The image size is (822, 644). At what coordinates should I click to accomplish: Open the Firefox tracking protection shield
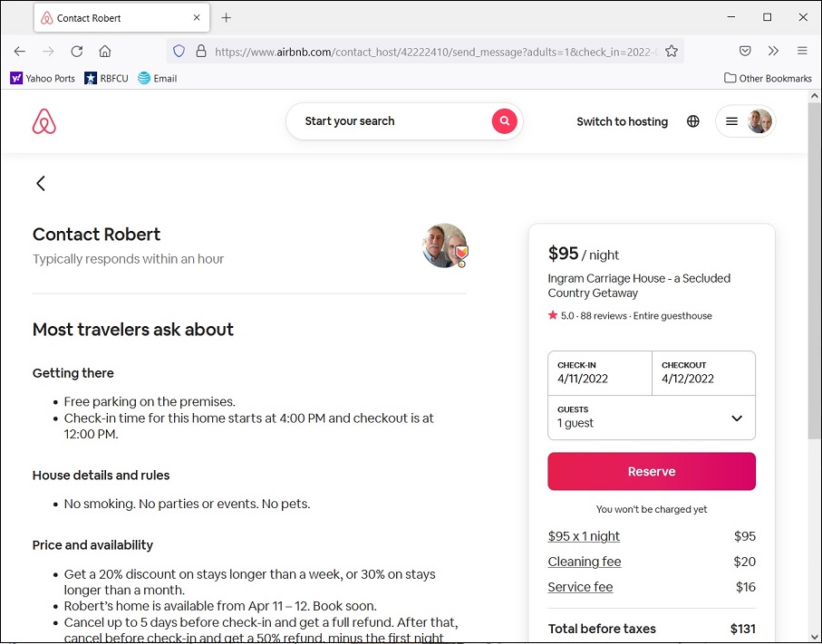click(179, 52)
